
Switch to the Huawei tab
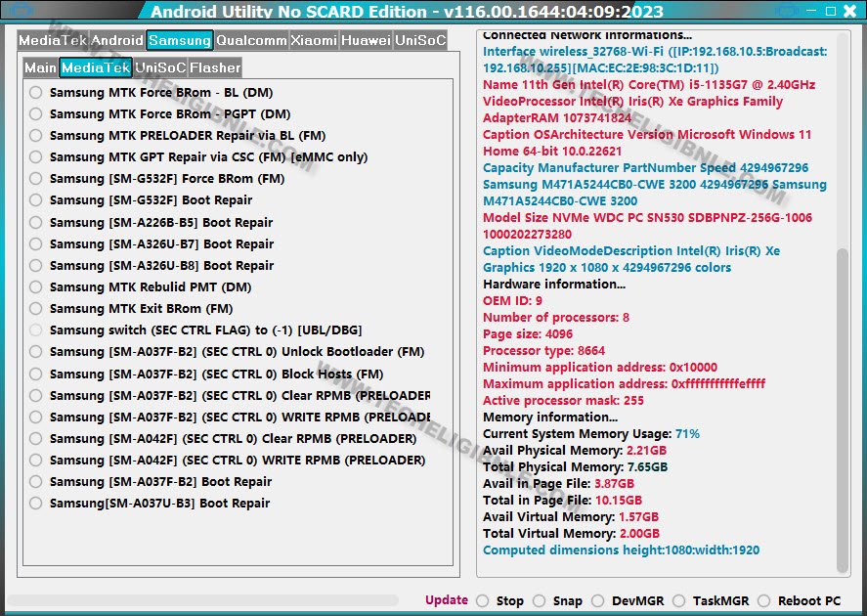tap(366, 40)
